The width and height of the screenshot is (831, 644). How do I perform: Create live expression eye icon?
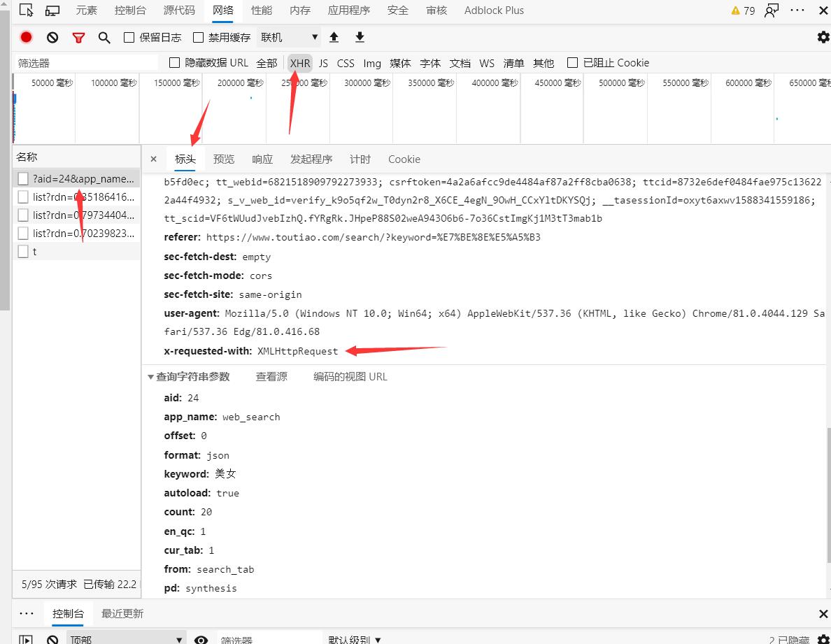(x=201, y=640)
